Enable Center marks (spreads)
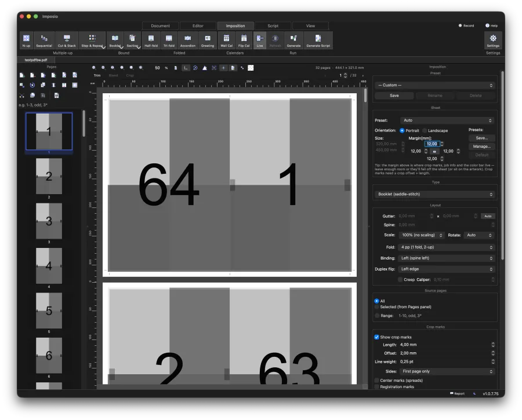Image resolution: width=522 pixels, height=420 pixels. tap(377, 381)
